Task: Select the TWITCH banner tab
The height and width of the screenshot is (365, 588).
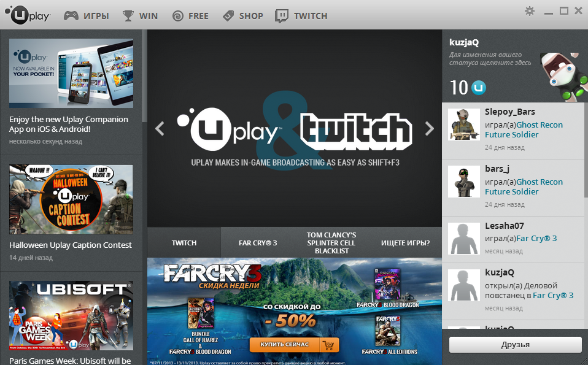Action: (184, 243)
